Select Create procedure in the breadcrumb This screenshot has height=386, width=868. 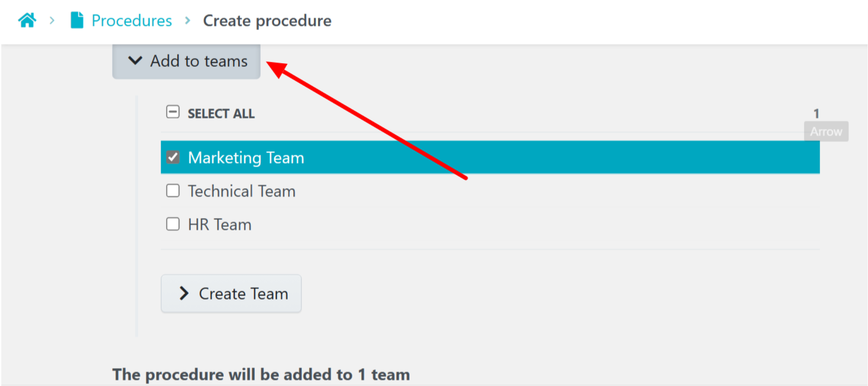click(x=267, y=20)
